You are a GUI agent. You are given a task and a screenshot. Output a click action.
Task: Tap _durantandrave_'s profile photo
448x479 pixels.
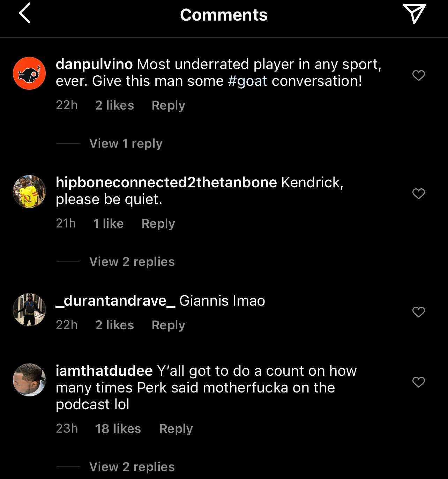29,310
